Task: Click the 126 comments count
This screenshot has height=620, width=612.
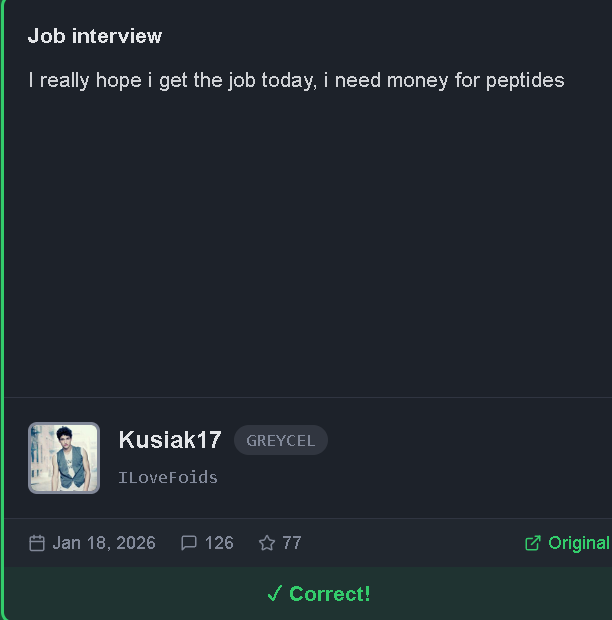Action: (219, 543)
